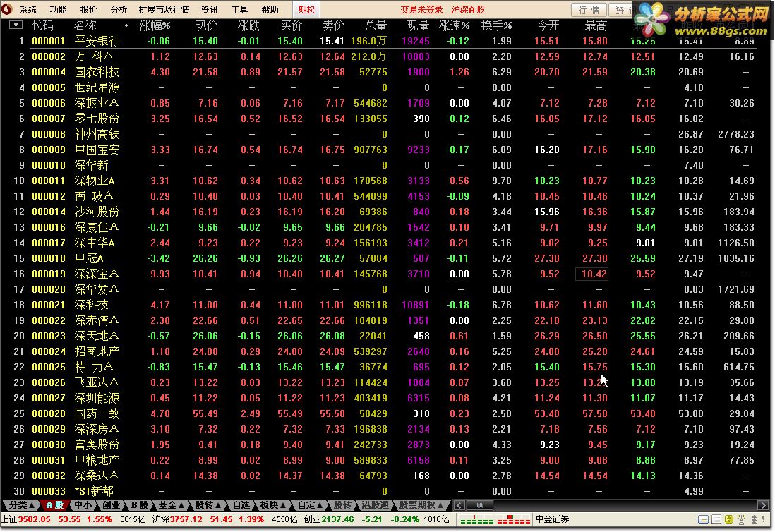Sort by 换手% column header
The width and height of the screenshot is (775, 532).
[x=496, y=25]
